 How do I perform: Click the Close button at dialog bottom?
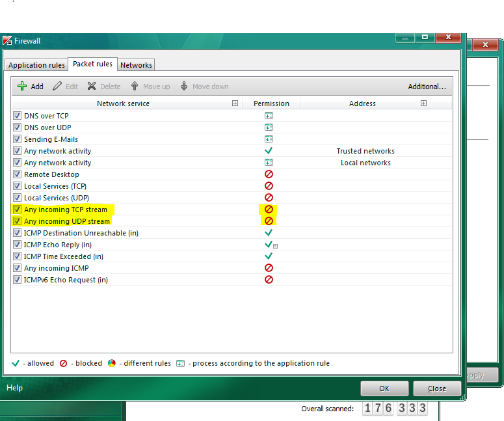click(x=437, y=388)
